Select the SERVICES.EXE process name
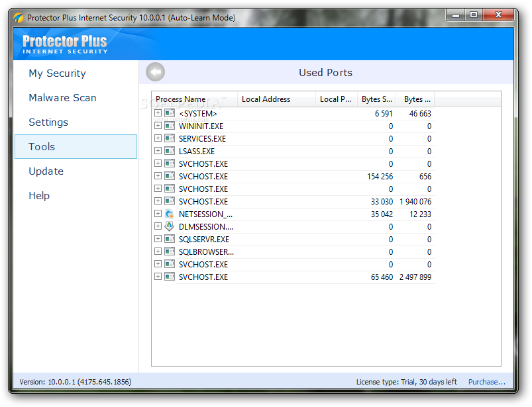The image size is (532, 407). [x=202, y=138]
